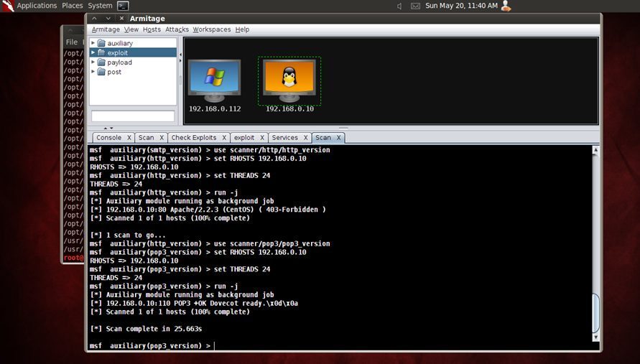The width and height of the screenshot is (640, 364).
Task: Switch to the first Scan tab
Action: pyautogui.click(x=146, y=138)
